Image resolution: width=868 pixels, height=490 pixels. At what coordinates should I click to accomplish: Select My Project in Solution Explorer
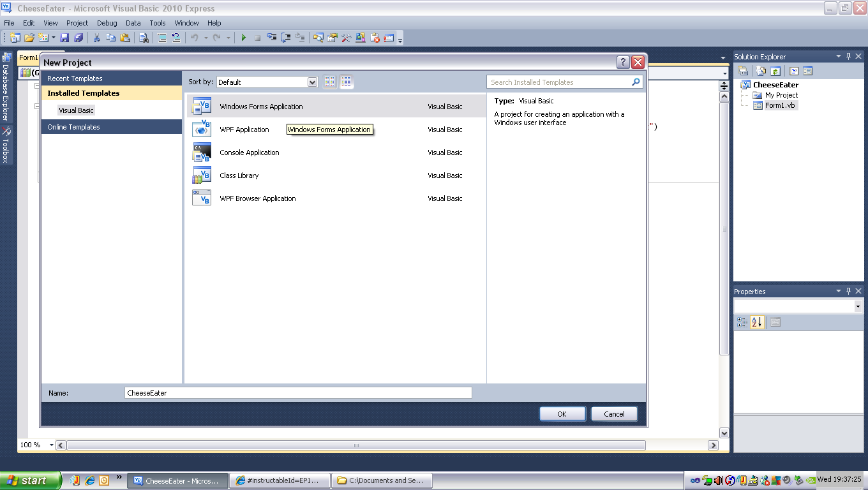pos(781,95)
